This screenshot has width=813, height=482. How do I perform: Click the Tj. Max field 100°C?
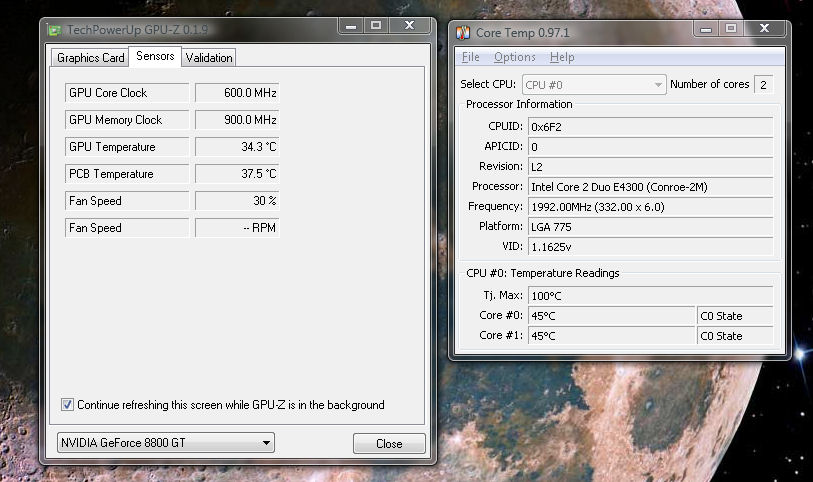pyautogui.click(x=651, y=295)
